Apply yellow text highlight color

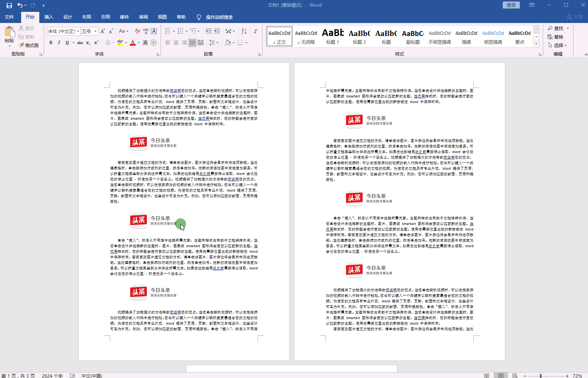click(120, 43)
